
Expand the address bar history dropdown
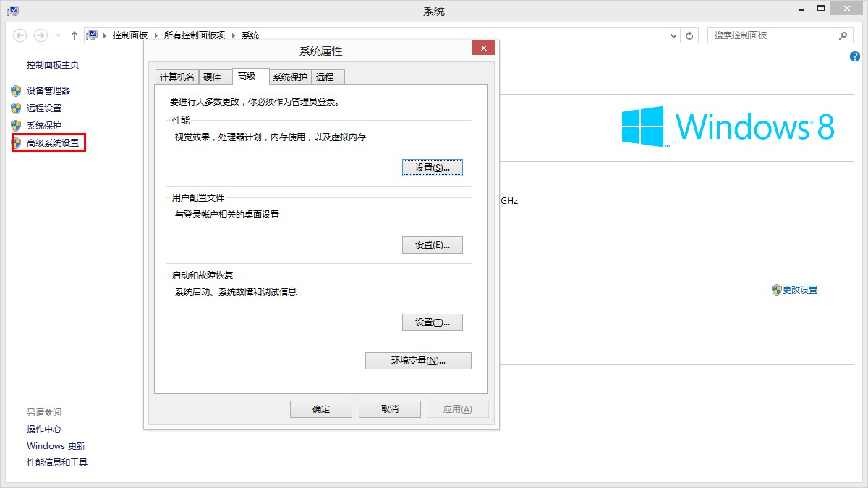(674, 35)
